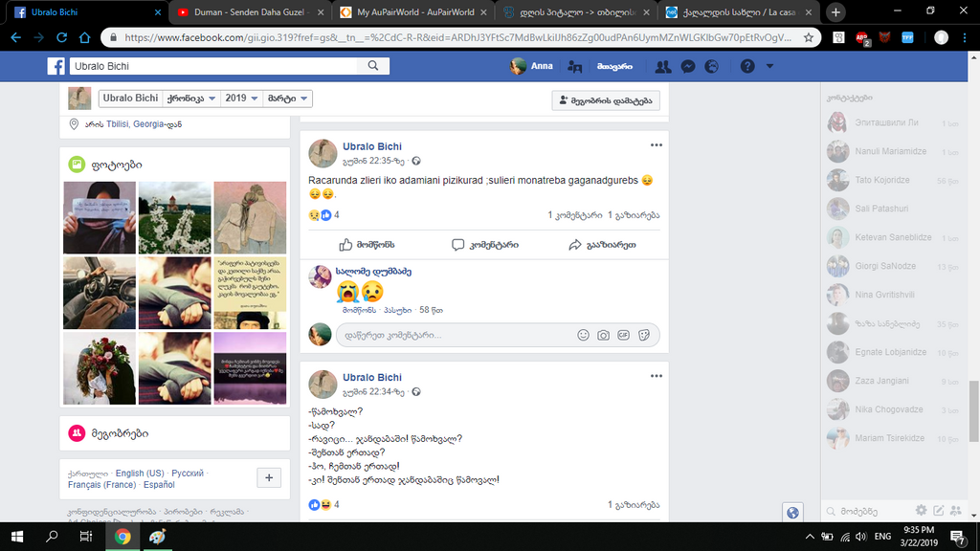The image size is (980, 551).
Task: Open the 1 comment count link
Action: (575, 215)
